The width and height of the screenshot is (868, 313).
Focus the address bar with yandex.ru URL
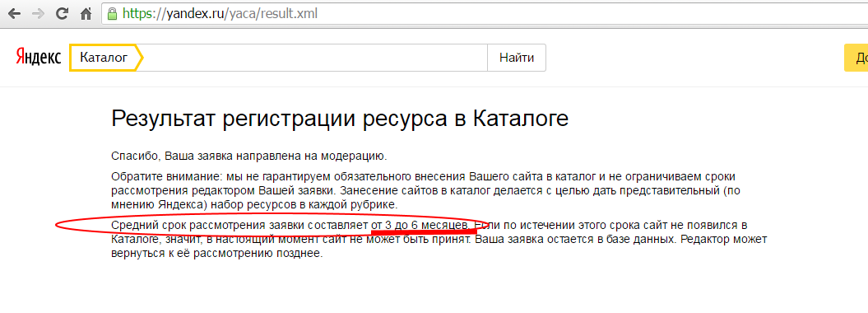485,13
